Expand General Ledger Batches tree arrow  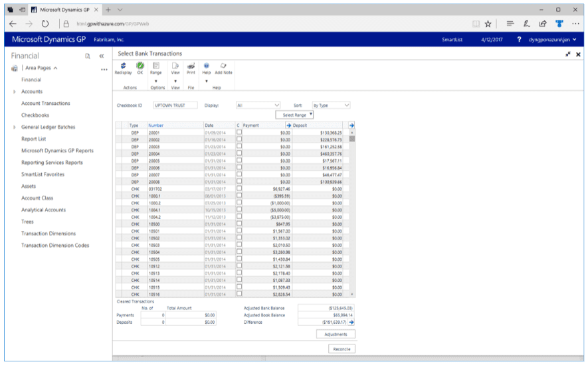pyautogui.click(x=14, y=127)
